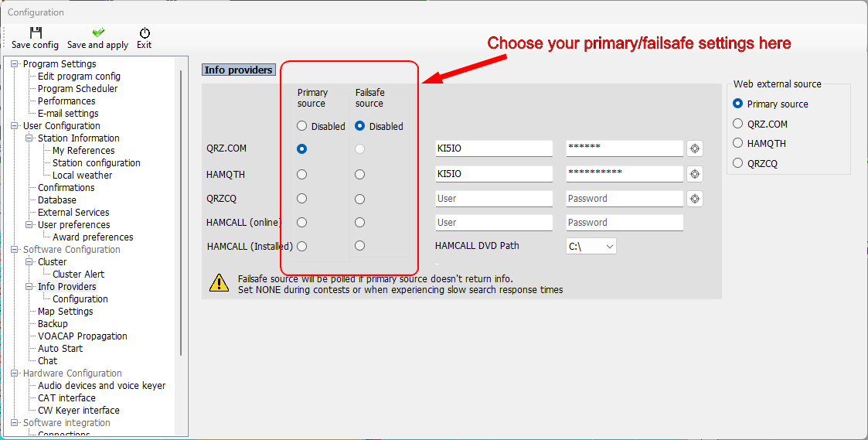Image resolution: width=868 pixels, height=440 pixels.
Task: Open Audio devices and voice keyer
Action: [102, 386]
